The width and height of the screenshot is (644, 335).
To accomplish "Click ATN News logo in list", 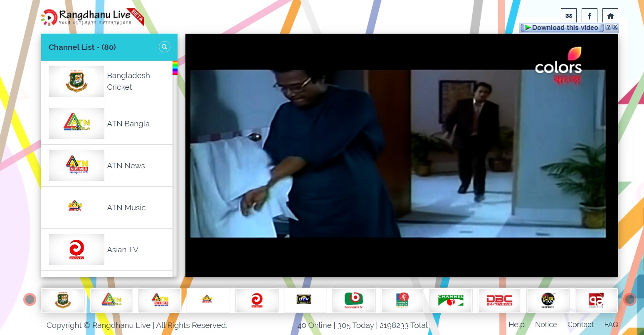I will [76, 165].
